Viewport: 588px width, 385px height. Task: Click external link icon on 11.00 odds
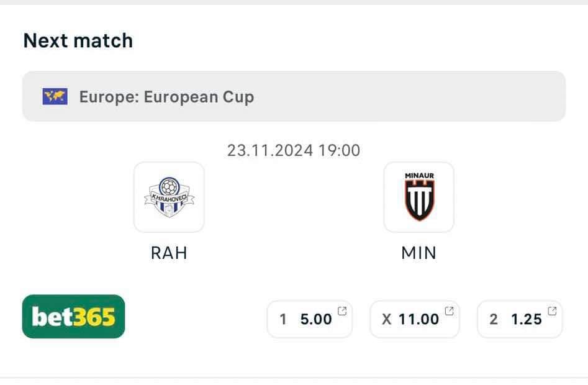point(449,310)
